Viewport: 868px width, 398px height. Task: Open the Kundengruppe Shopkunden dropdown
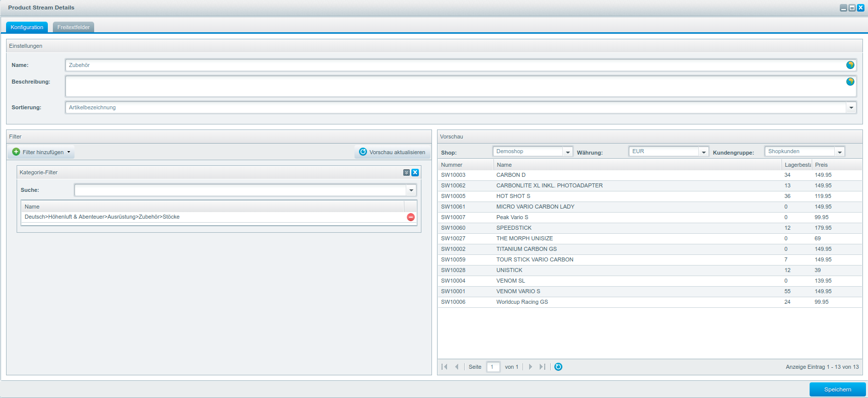(x=840, y=152)
